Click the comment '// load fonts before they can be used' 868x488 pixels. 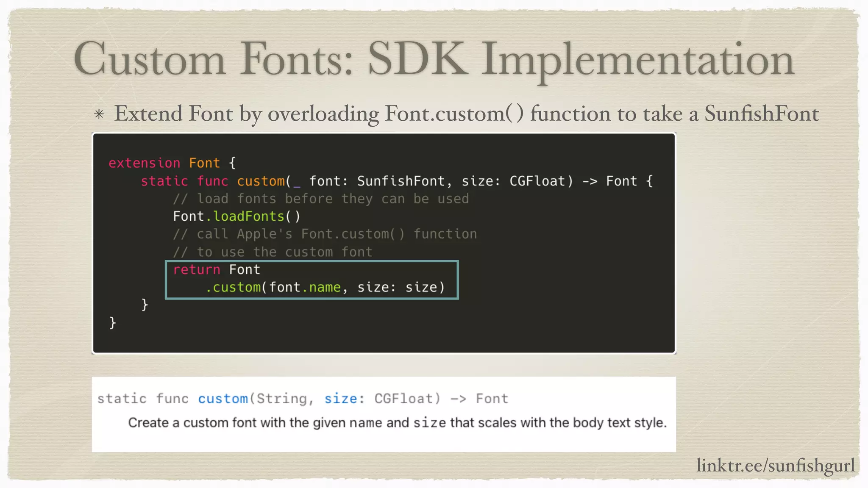tap(321, 199)
